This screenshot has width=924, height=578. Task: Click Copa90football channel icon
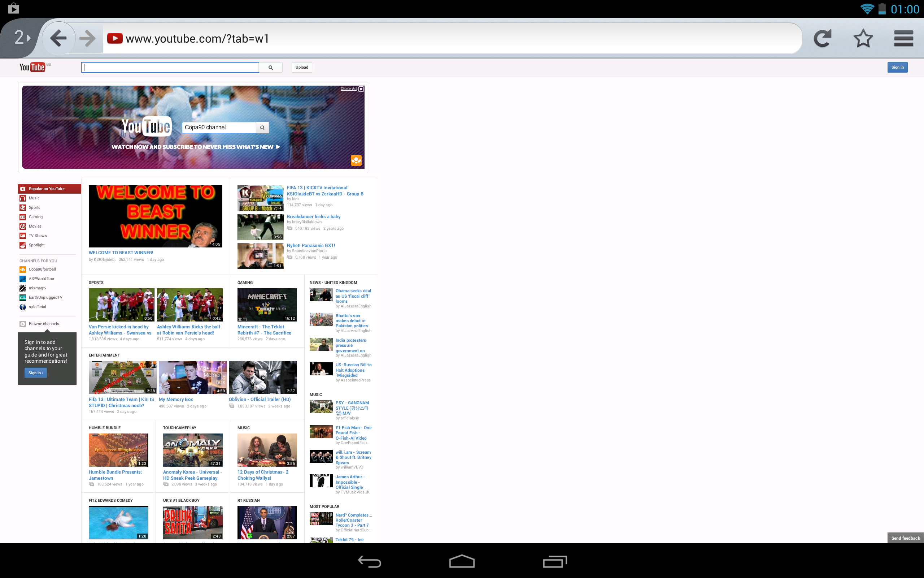tap(22, 269)
